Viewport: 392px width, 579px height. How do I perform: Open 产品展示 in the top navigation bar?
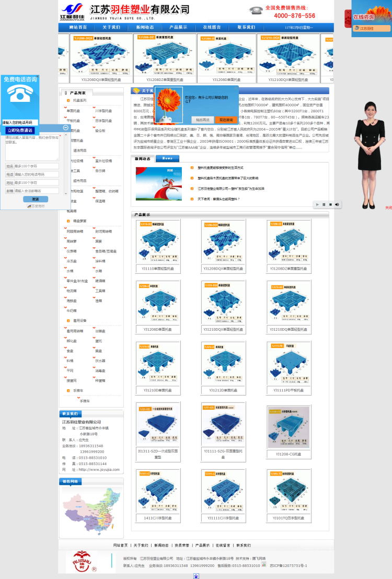178,27
